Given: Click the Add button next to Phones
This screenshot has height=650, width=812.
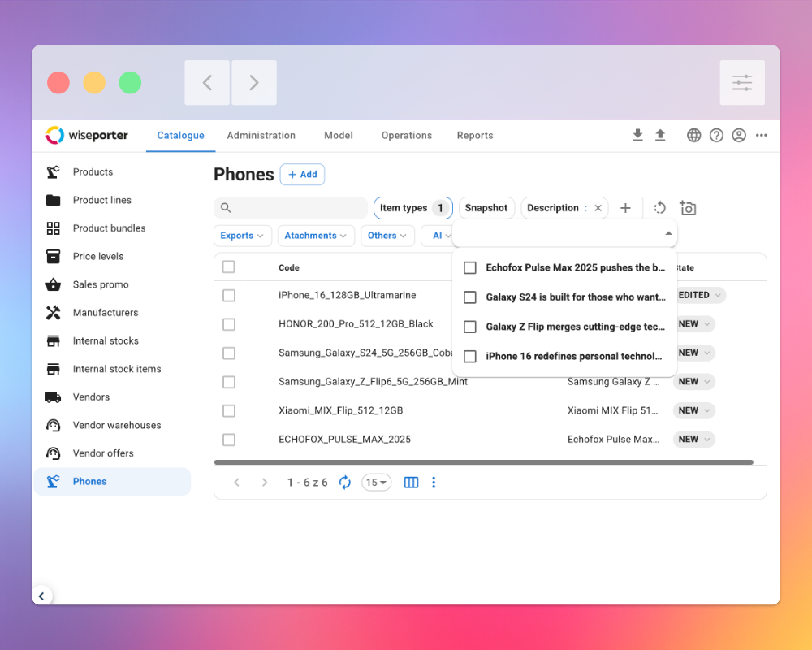Looking at the screenshot, I should (302, 175).
